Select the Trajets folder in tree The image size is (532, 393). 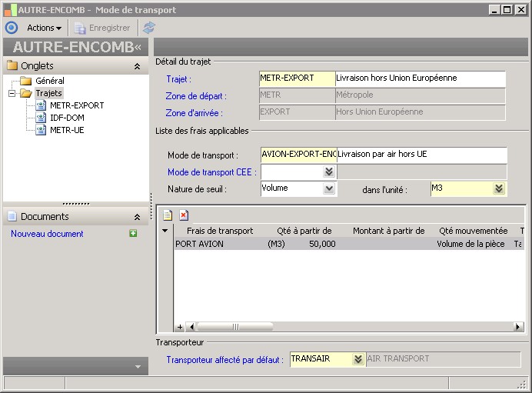tap(49, 93)
